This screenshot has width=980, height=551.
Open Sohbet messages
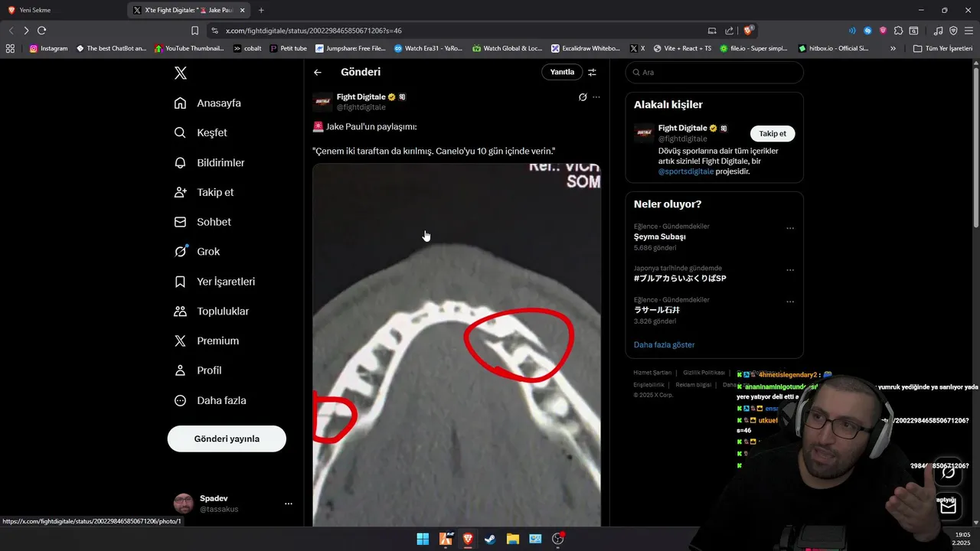[202, 222]
